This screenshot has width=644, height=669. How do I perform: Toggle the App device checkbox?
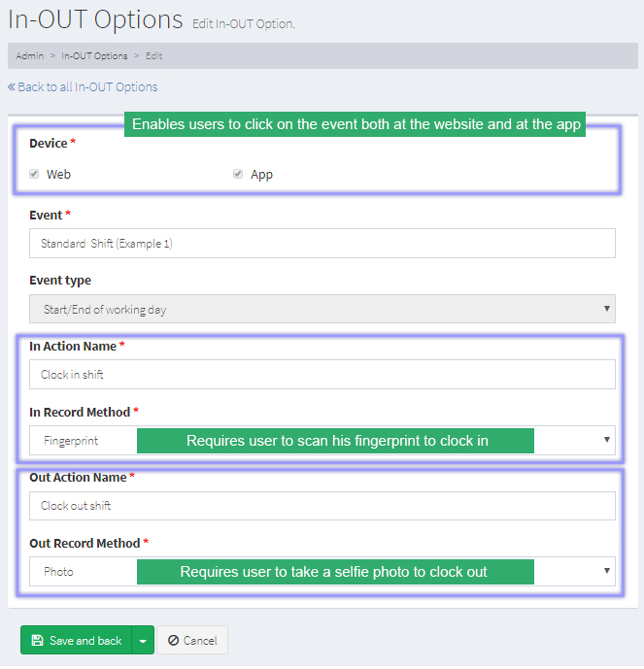(238, 175)
